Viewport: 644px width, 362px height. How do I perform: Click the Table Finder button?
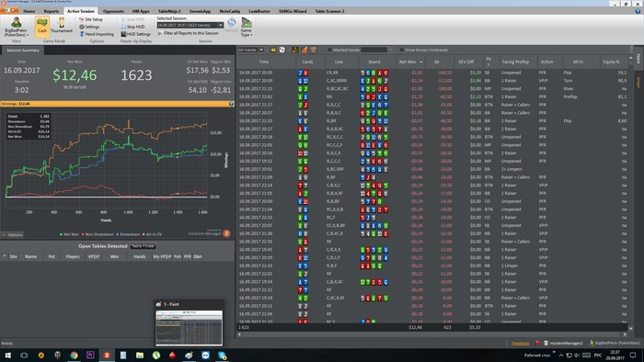click(x=143, y=246)
